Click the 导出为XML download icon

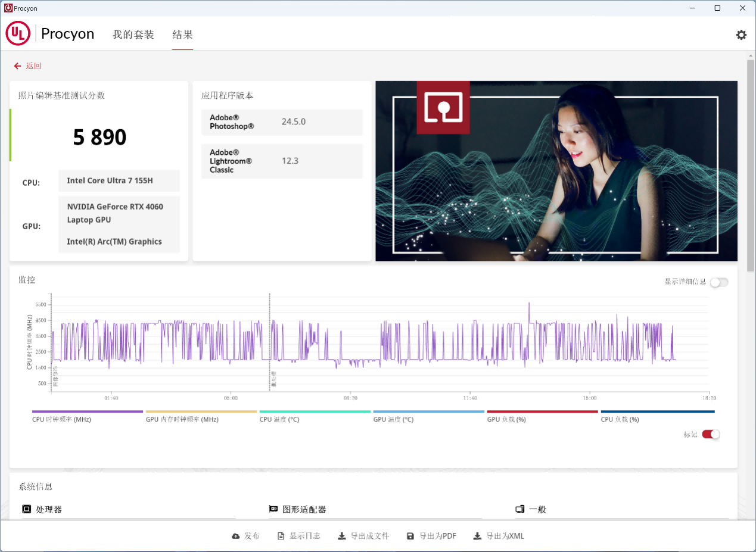[477, 535]
